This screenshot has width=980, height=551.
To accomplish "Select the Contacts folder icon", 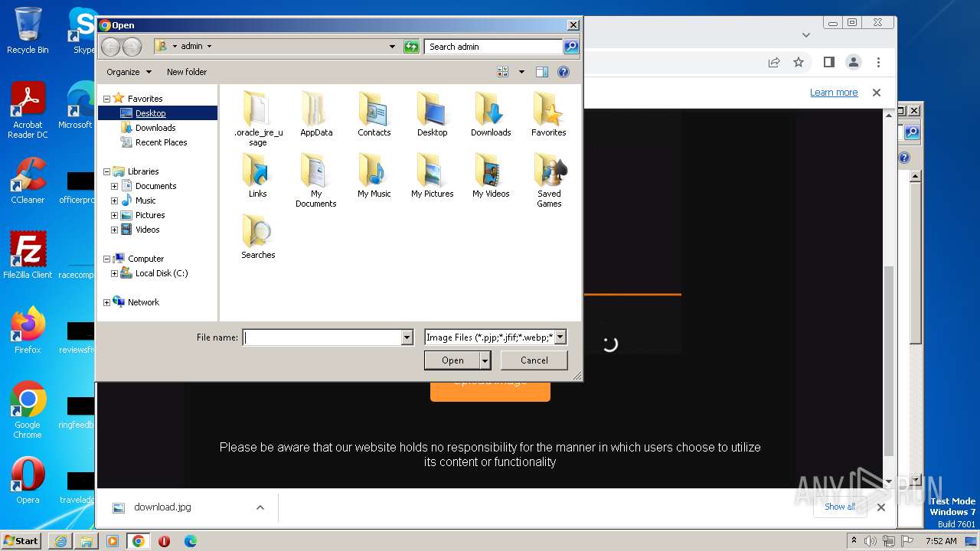I will tap(374, 115).
